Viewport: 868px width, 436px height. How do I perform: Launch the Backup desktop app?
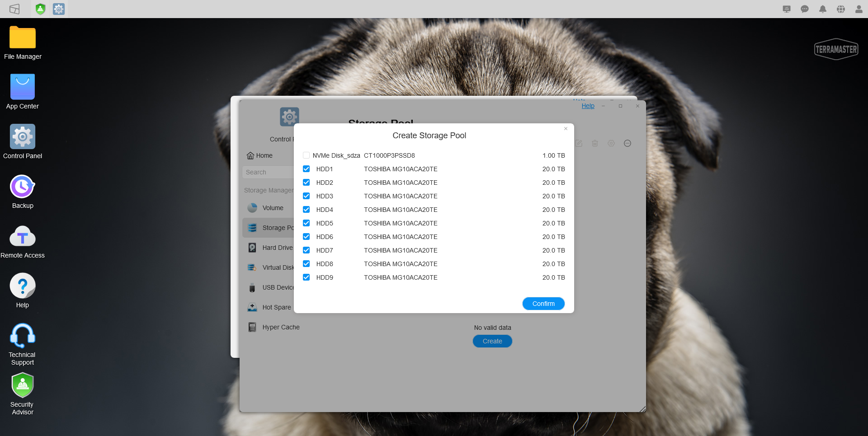coord(23,192)
